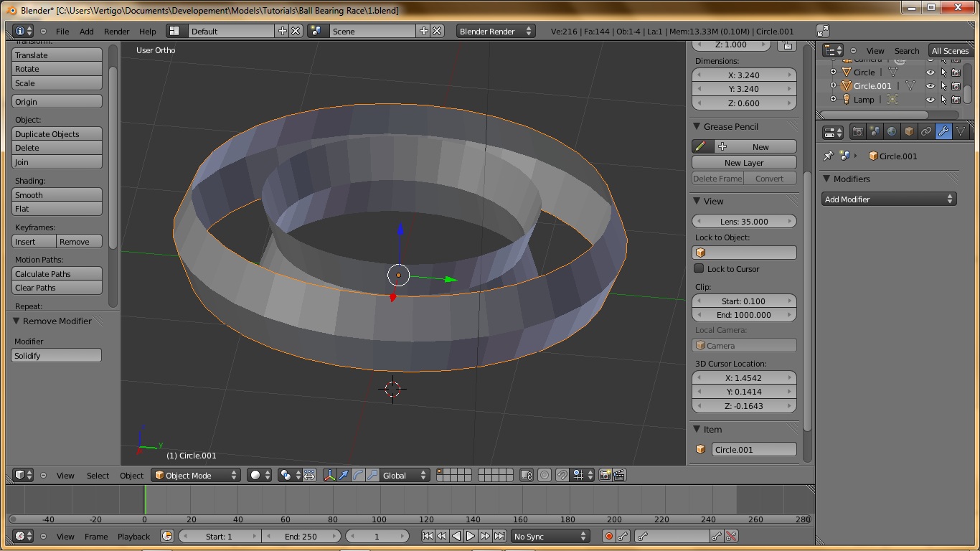Open the Blender Render engine dropdown

pyautogui.click(x=496, y=31)
